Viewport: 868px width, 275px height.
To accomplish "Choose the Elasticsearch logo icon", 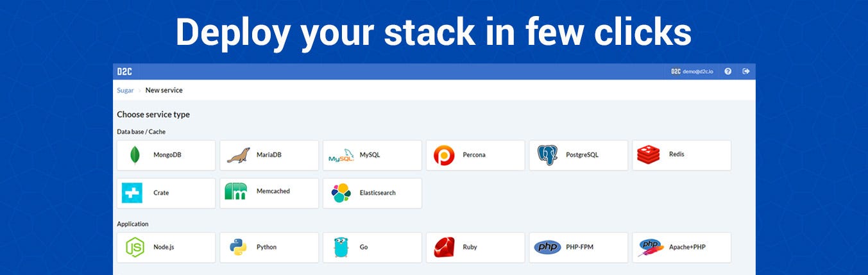I will point(341,193).
